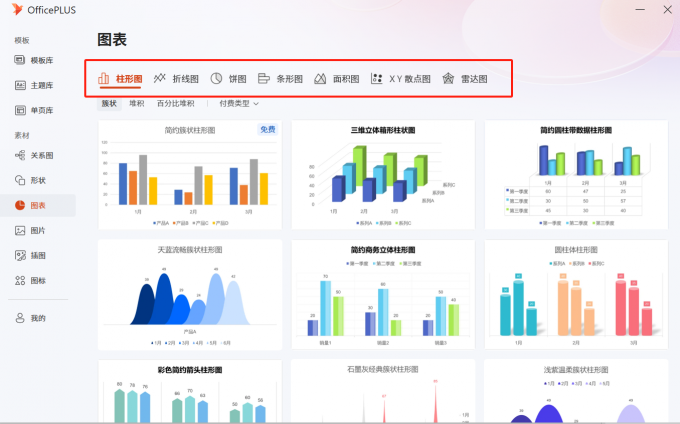
Task: Click the 素材 section label
Action: [x=22, y=136]
